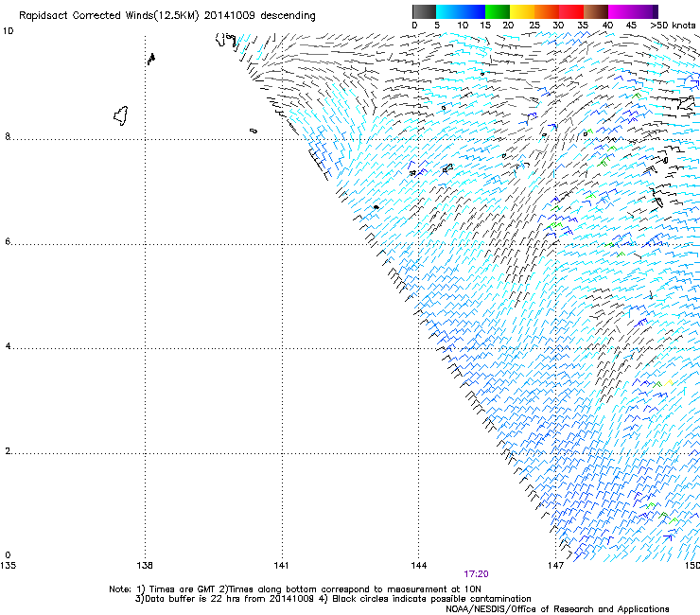Click the green 15-20 knots legend segment
The width and height of the screenshot is (700, 615).
498,11
